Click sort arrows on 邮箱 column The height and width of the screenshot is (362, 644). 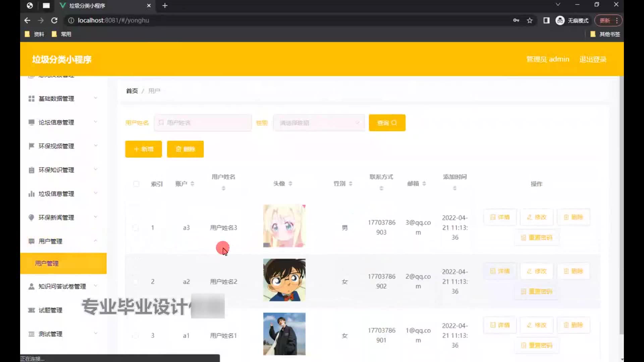pos(424,184)
